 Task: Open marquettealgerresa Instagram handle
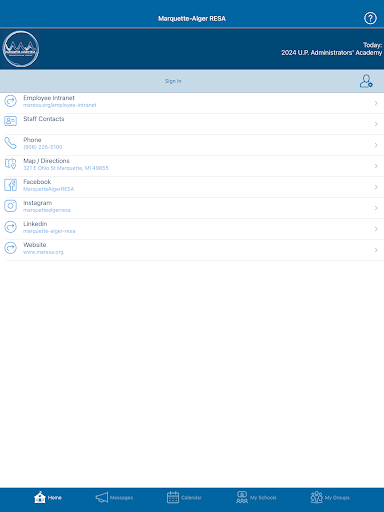[47, 210]
